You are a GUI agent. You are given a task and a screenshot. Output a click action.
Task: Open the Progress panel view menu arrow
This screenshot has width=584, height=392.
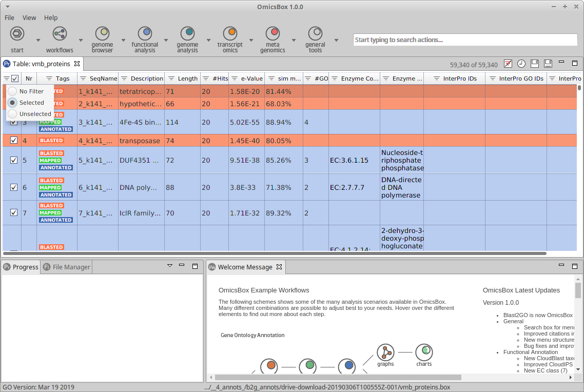click(x=170, y=266)
